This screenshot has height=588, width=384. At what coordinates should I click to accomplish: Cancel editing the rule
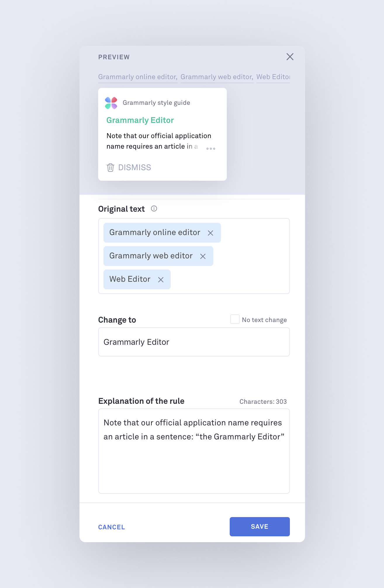point(111,527)
